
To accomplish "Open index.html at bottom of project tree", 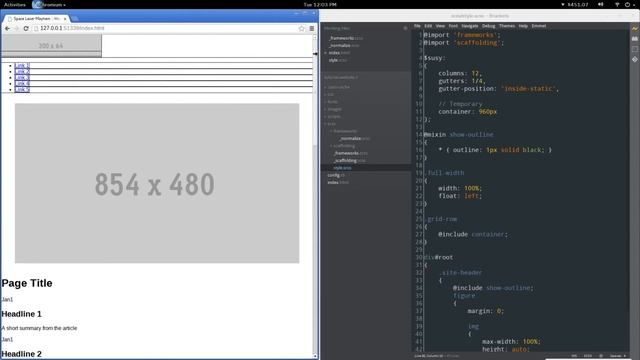I will pos(338,182).
